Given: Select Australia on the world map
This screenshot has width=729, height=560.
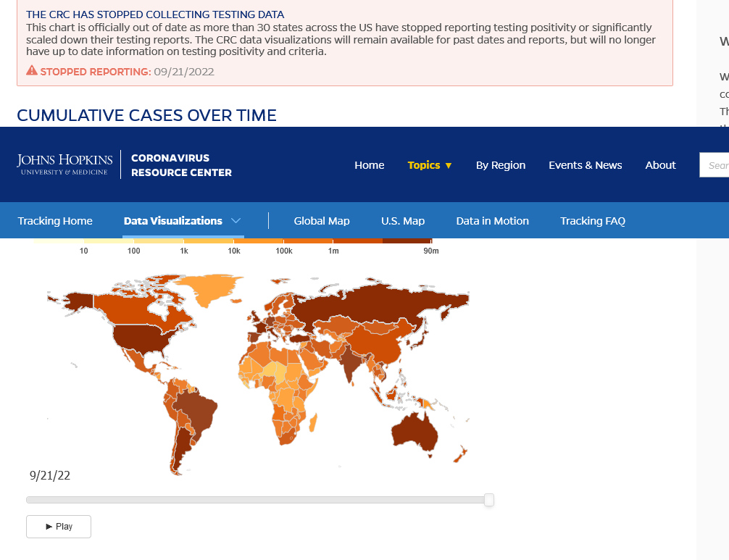Looking at the screenshot, I should point(415,431).
